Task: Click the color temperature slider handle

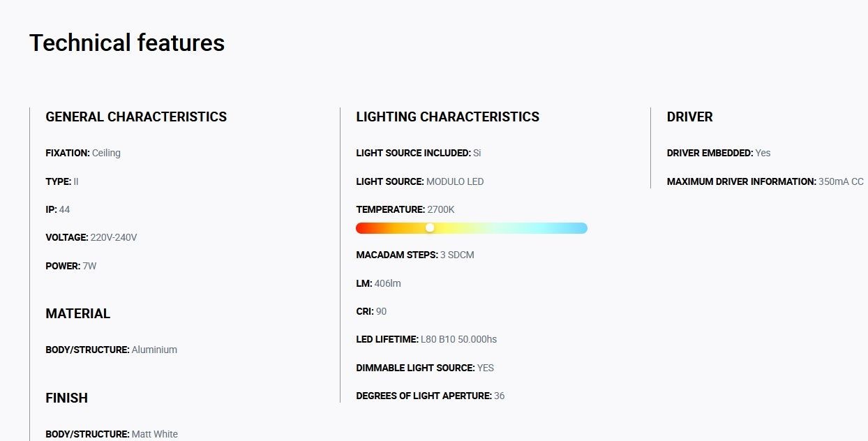Action: click(430, 228)
